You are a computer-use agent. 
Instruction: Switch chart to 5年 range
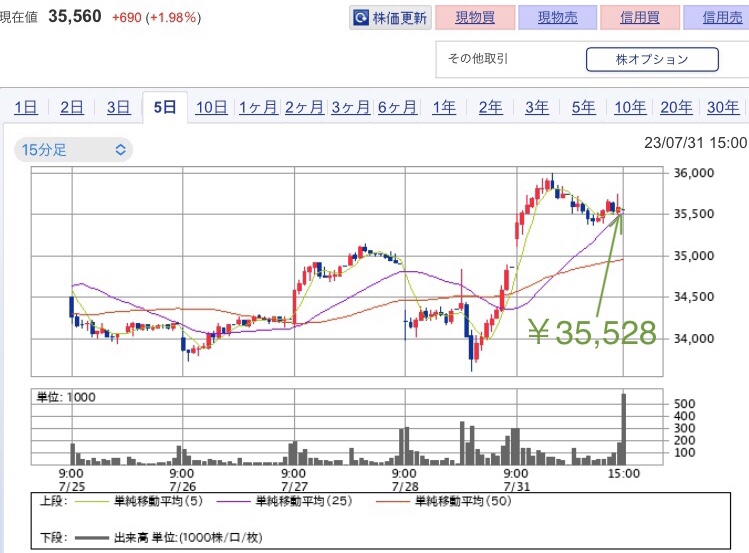[583, 107]
